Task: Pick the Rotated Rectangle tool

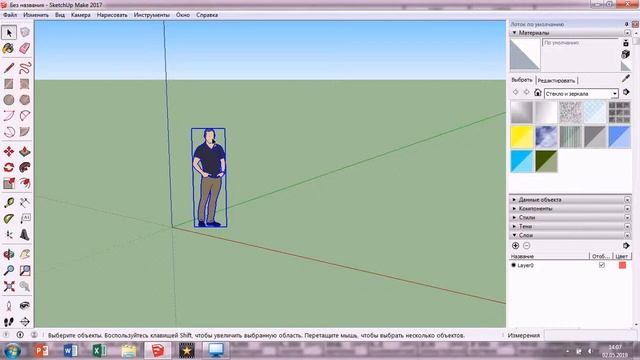Action: click(25, 84)
